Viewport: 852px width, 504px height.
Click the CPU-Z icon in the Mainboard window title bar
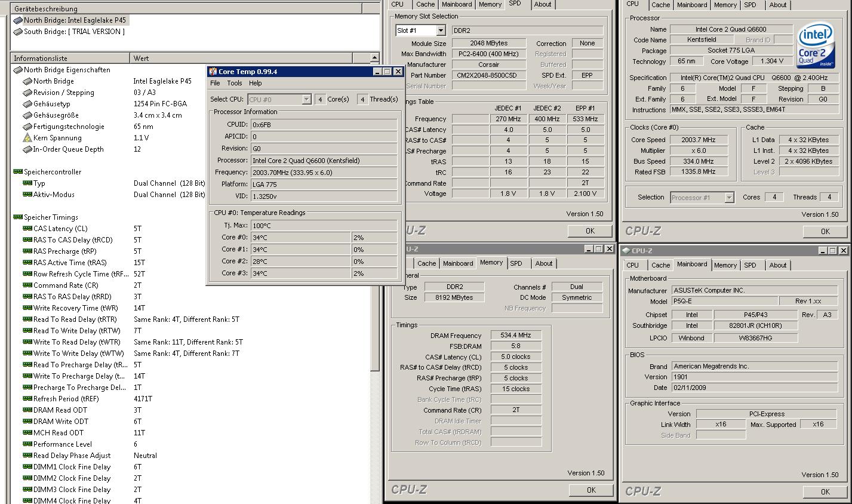coord(626,251)
